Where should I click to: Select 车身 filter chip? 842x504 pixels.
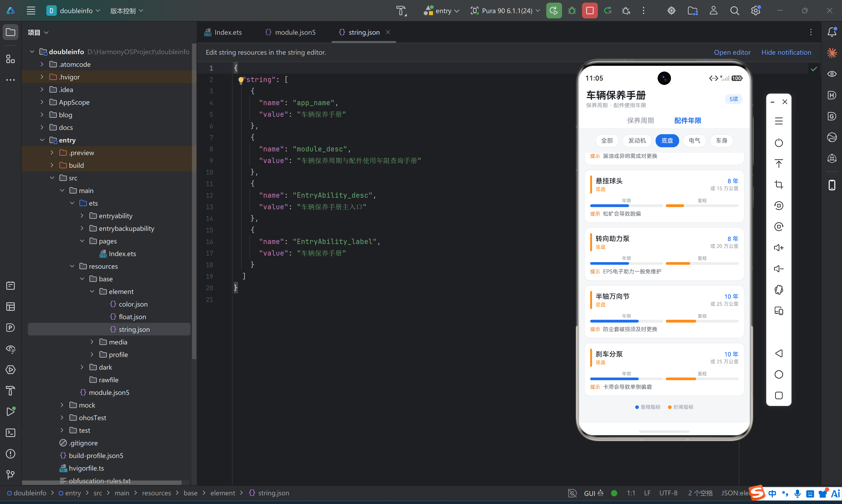(722, 141)
